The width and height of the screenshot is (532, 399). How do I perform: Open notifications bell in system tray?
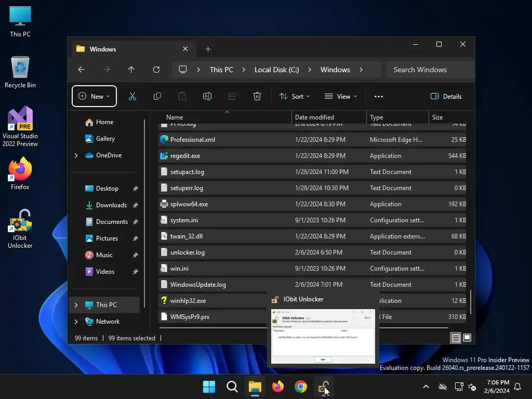click(x=518, y=387)
